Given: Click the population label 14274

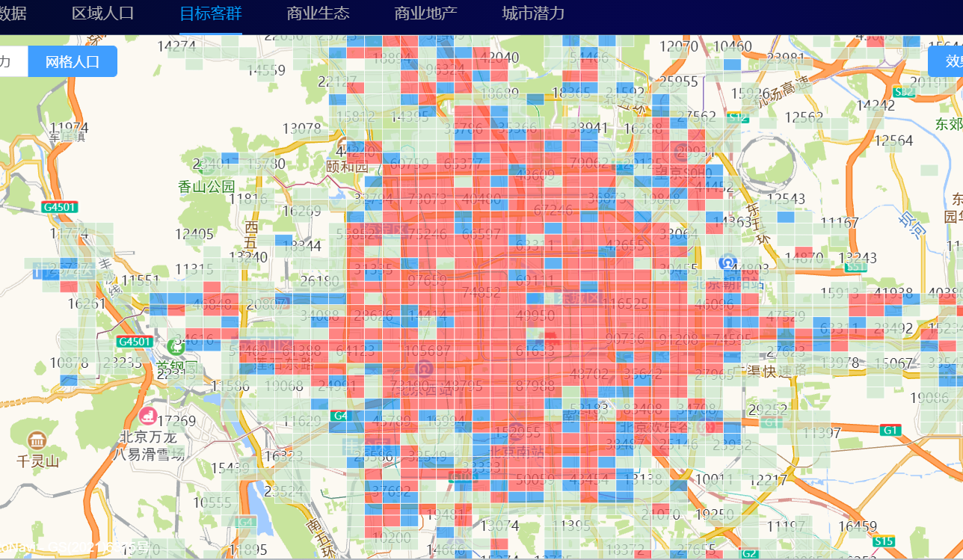Looking at the screenshot, I should click(x=177, y=46).
